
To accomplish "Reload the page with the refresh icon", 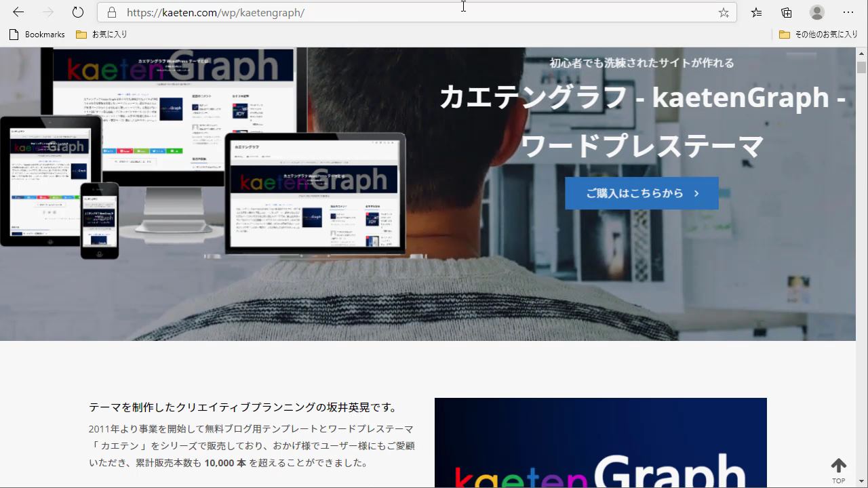I will coord(78,12).
